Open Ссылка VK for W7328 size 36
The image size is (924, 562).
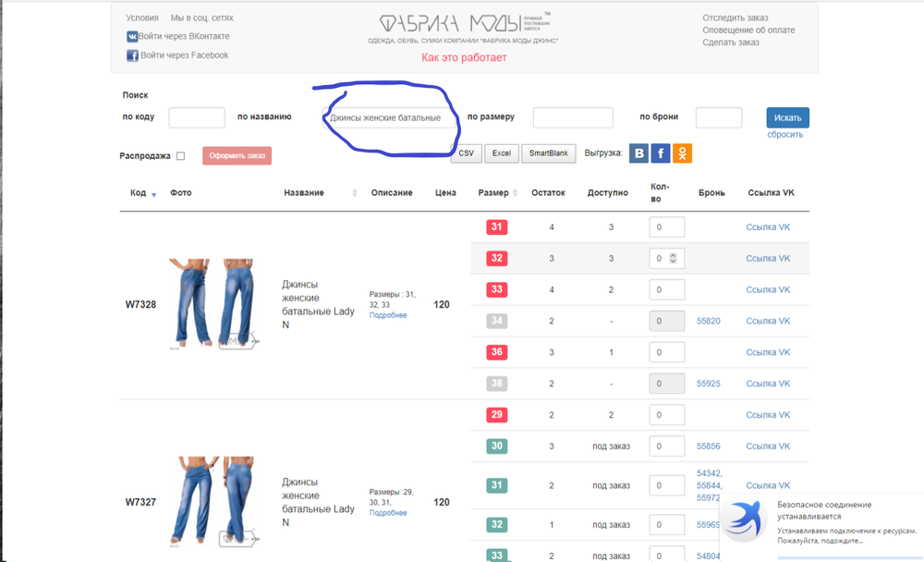[x=768, y=352]
